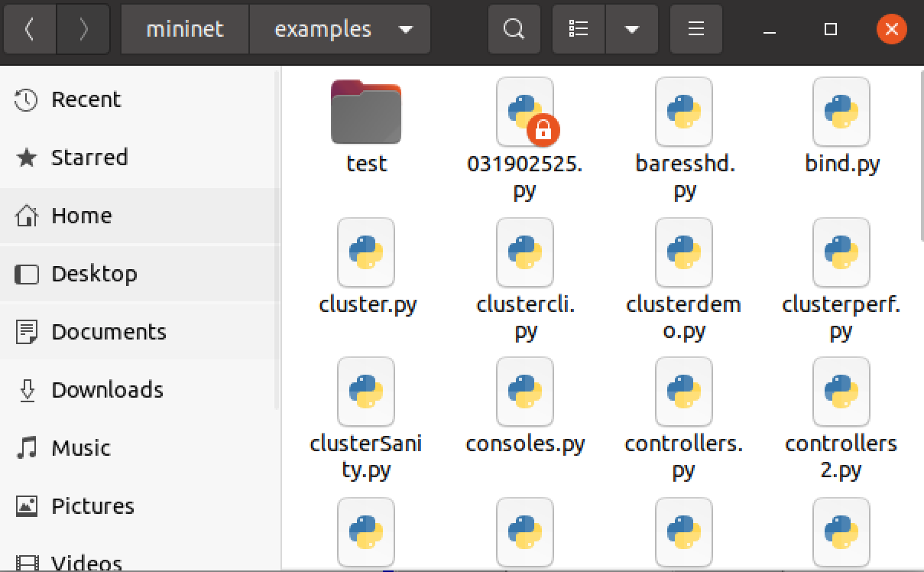The width and height of the screenshot is (924, 572).
Task: Switch to list view with toolbar icon
Action: (579, 30)
